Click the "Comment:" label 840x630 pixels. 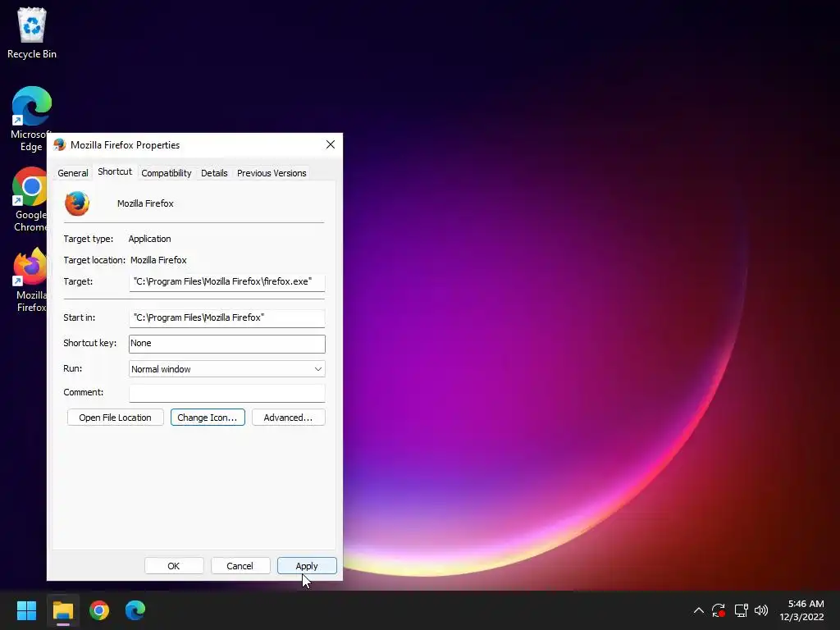pos(84,392)
